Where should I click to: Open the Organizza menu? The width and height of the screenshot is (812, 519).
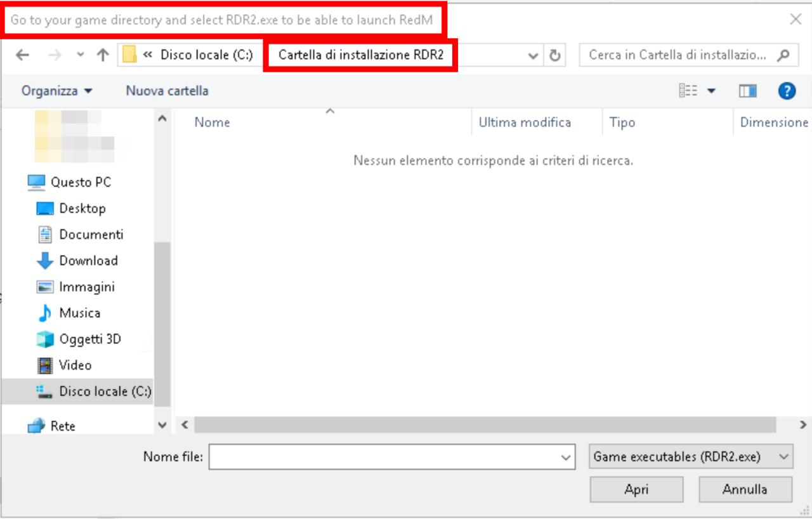(x=56, y=91)
